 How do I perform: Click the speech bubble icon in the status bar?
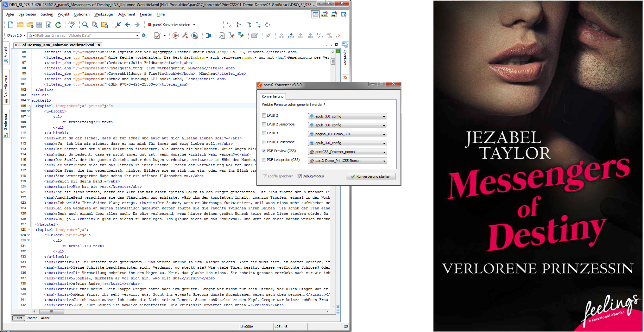(x=345, y=326)
